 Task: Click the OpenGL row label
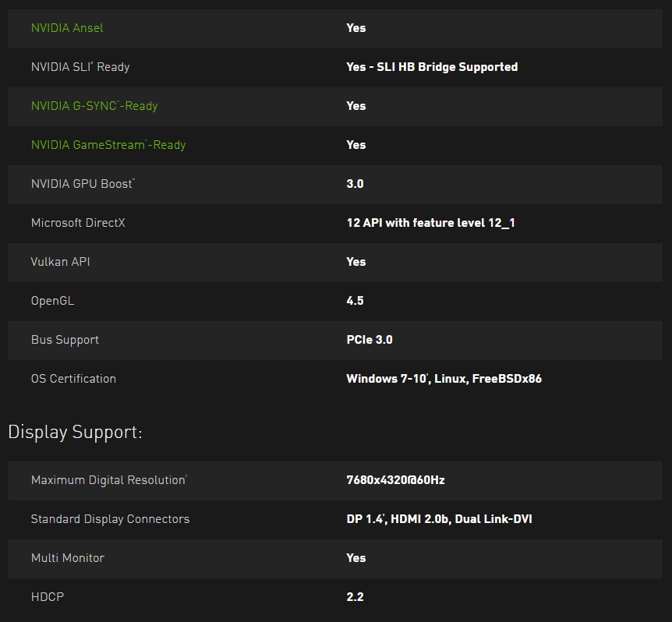(52, 301)
